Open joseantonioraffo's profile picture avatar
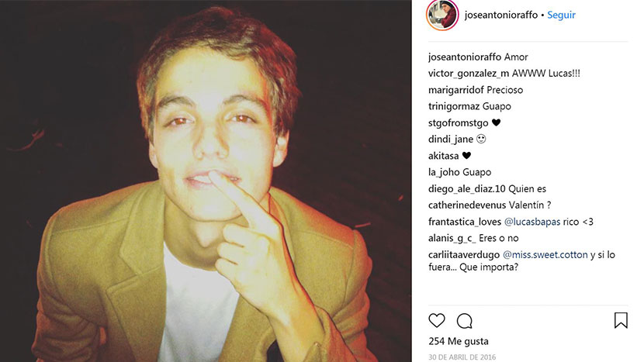Screen dimensions: 644x362 442,16
